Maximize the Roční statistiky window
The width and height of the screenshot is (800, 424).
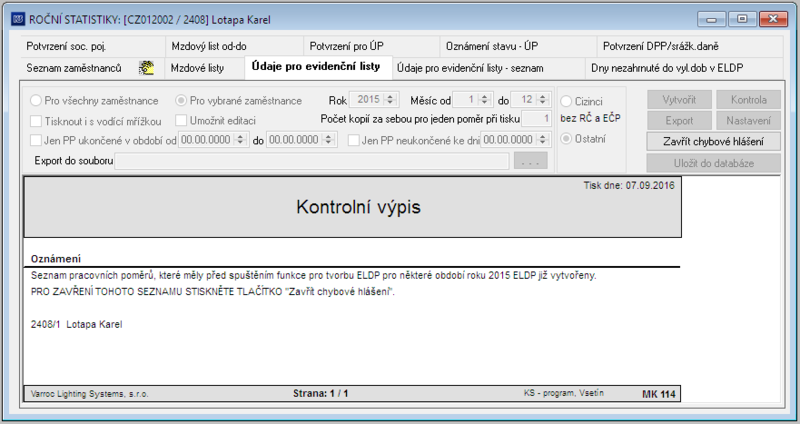click(742, 19)
